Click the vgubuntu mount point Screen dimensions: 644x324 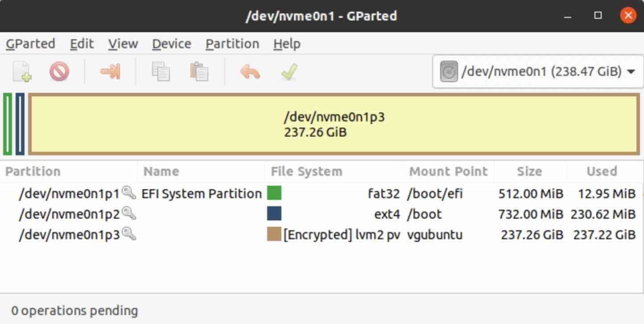(434, 235)
